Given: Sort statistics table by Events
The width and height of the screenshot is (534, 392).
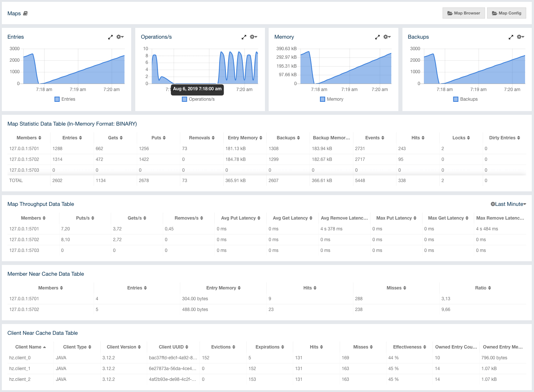Looking at the screenshot, I should pyautogui.click(x=375, y=138).
